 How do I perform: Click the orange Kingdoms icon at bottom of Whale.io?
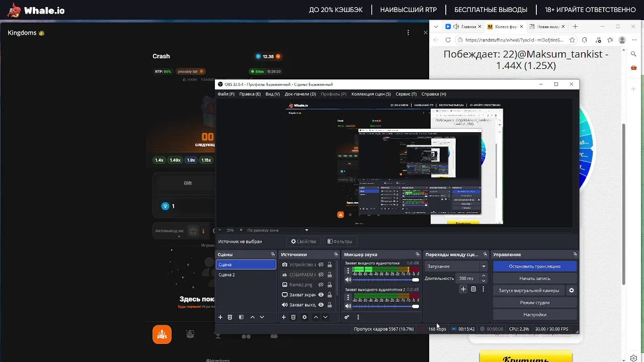[162, 334]
